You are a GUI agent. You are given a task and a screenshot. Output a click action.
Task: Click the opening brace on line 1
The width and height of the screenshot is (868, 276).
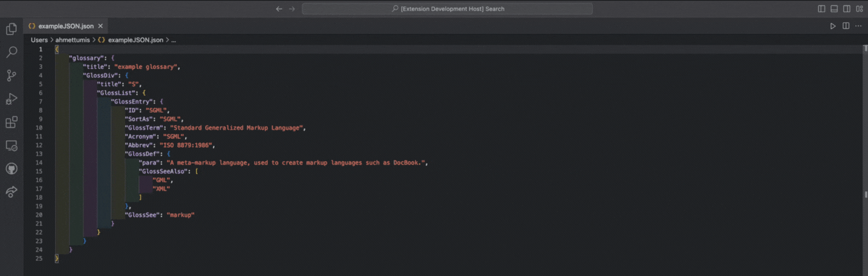pos(57,49)
